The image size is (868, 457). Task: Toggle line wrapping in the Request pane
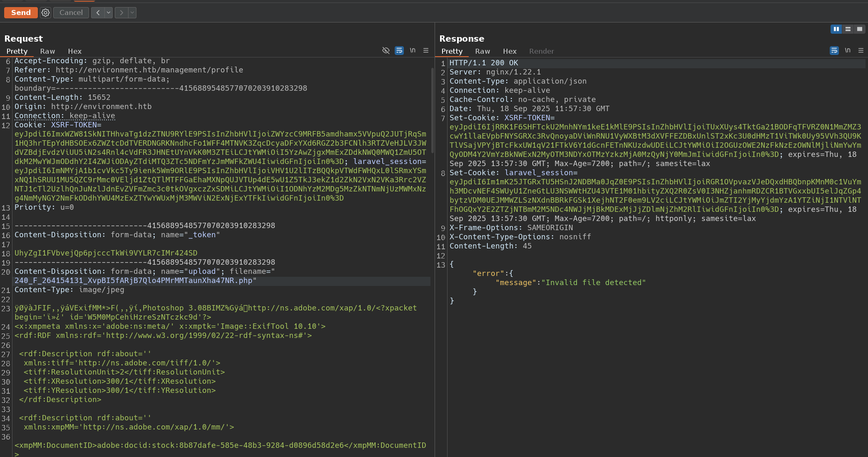(x=399, y=50)
